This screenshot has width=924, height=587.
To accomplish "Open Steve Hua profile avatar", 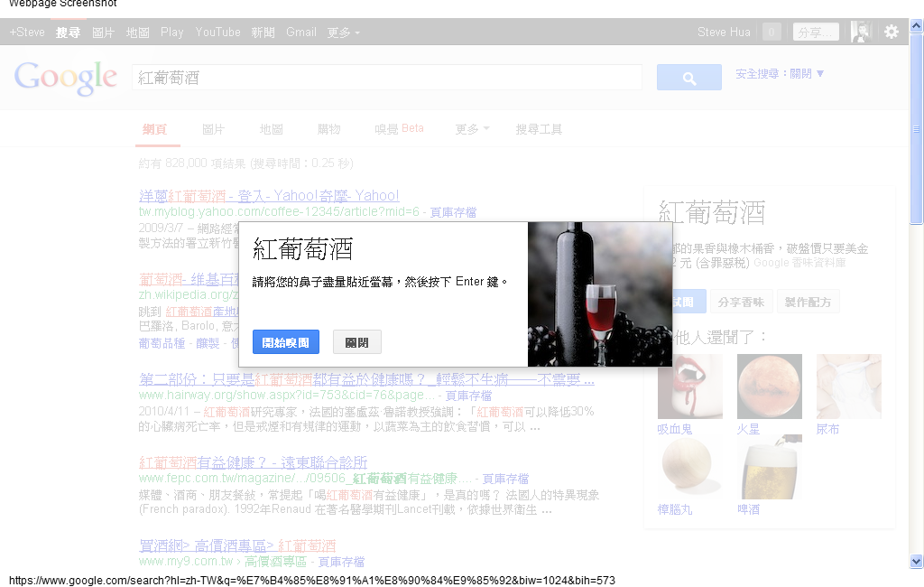I will click(861, 32).
